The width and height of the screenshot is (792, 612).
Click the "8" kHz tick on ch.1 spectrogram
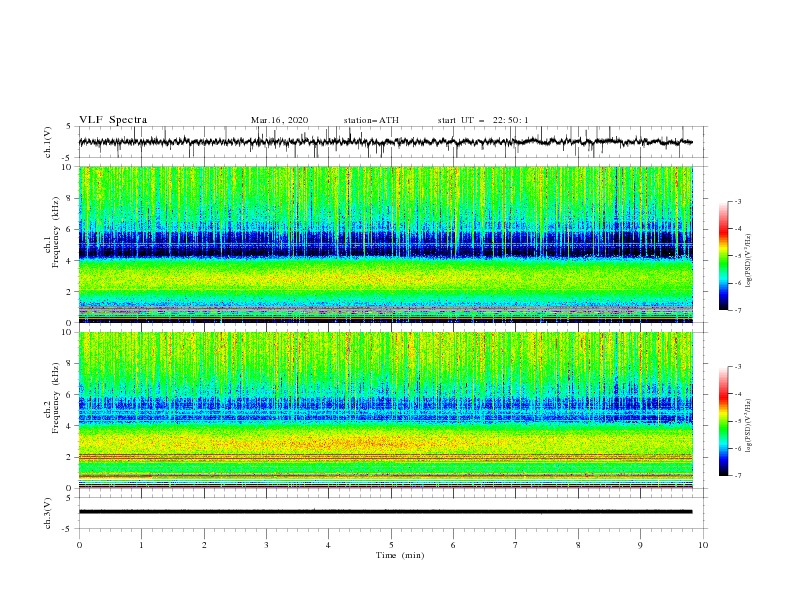[x=70, y=198]
